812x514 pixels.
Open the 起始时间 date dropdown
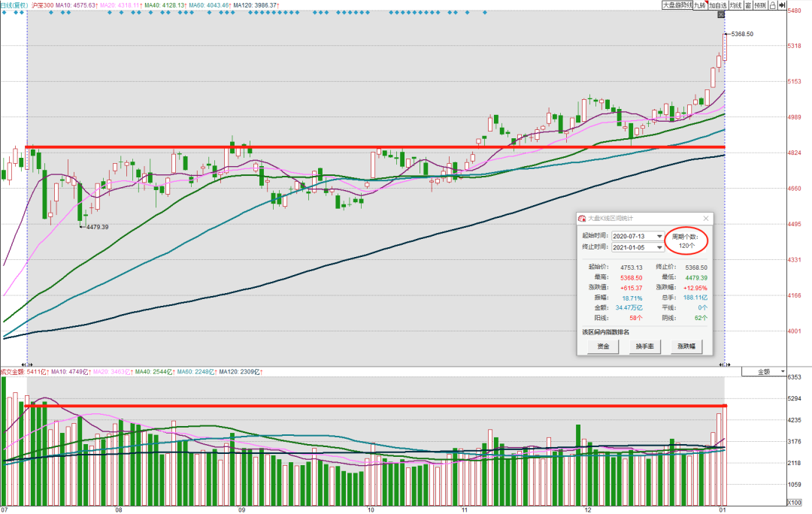click(x=659, y=236)
